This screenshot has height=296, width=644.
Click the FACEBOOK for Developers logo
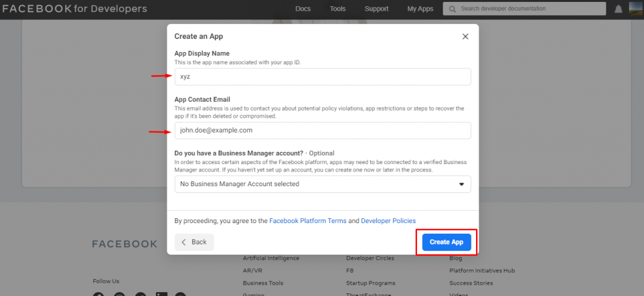(74, 9)
